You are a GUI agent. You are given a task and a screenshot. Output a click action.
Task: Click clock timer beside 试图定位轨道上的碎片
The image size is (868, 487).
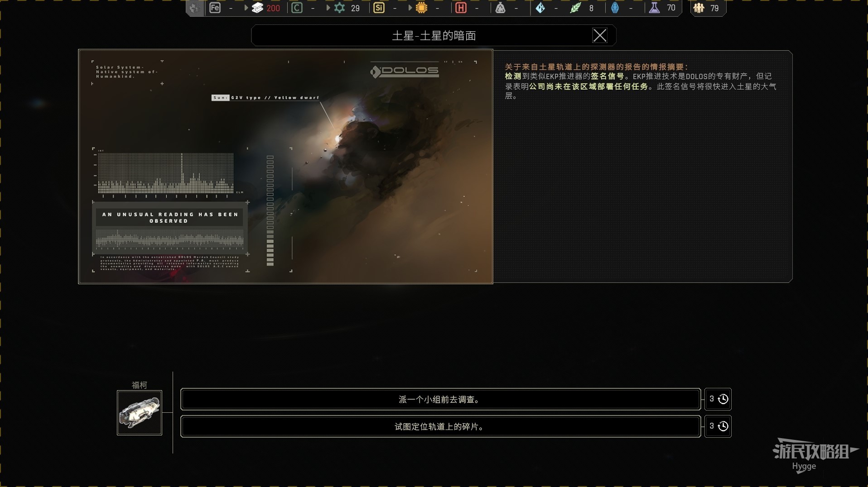[x=718, y=426]
